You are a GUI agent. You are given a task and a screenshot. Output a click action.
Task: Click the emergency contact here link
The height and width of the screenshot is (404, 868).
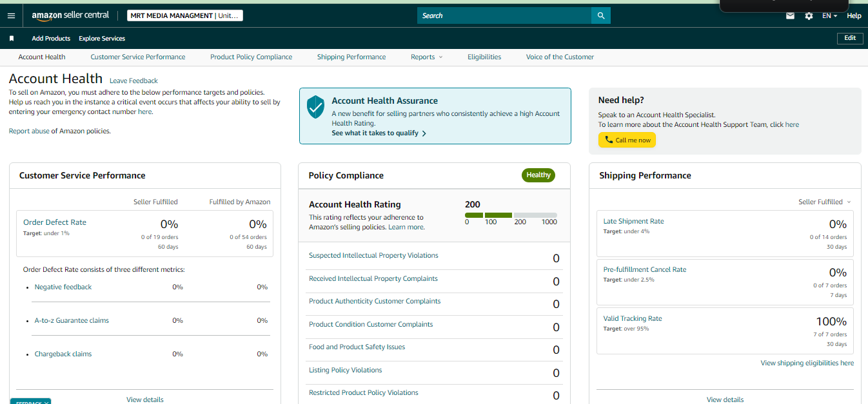coord(144,111)
